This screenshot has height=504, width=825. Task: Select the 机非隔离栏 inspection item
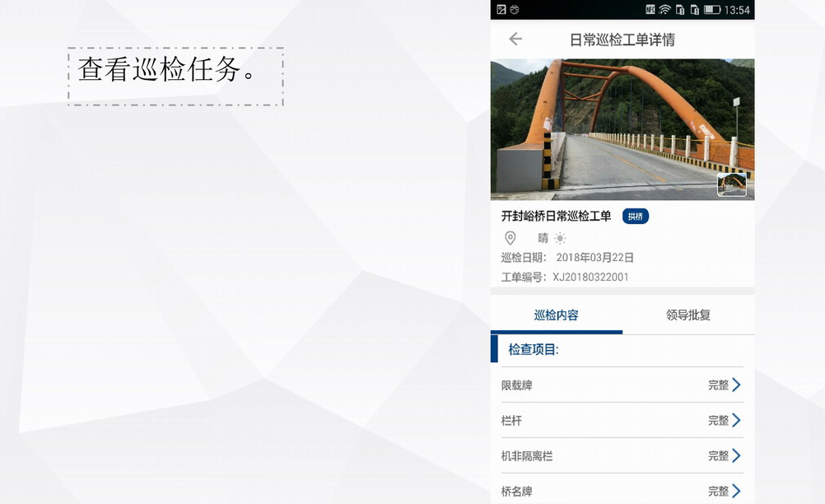[x=622, y=455]
